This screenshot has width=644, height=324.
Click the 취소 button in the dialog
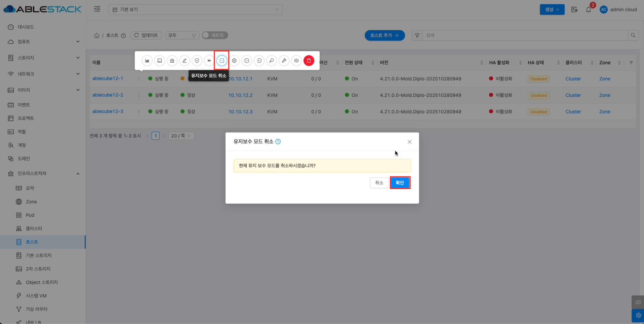(x=379, y=183)
